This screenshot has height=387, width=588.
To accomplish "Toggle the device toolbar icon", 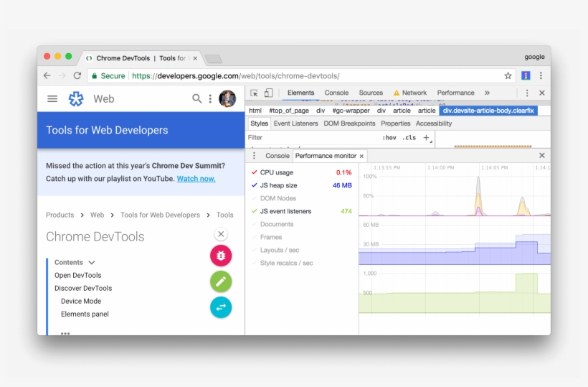I will 268,93.
